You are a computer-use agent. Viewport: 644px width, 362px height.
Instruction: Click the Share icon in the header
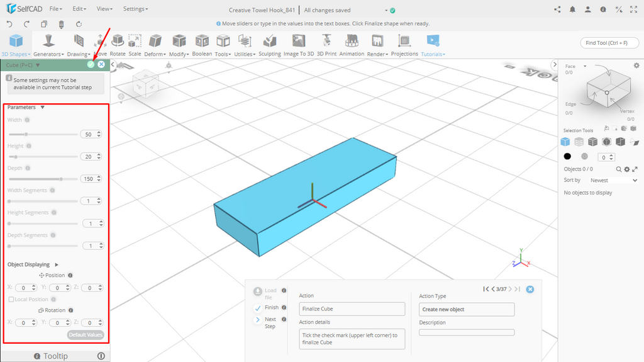pos(557,9)
